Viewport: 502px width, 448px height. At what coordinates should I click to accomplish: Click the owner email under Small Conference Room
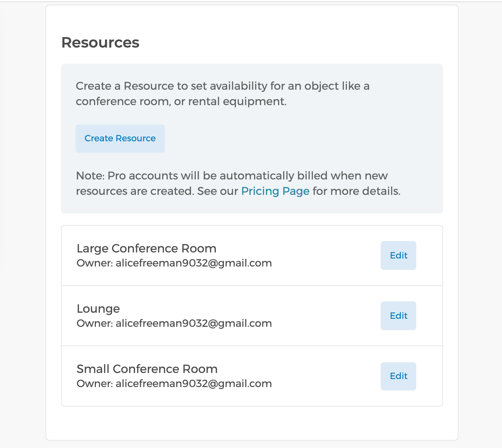[x=194, y=384]
